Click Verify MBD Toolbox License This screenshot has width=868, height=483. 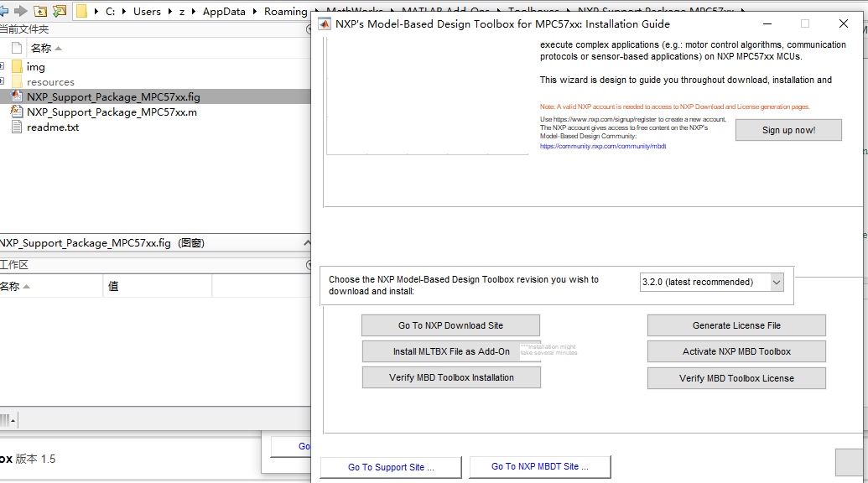736,378
